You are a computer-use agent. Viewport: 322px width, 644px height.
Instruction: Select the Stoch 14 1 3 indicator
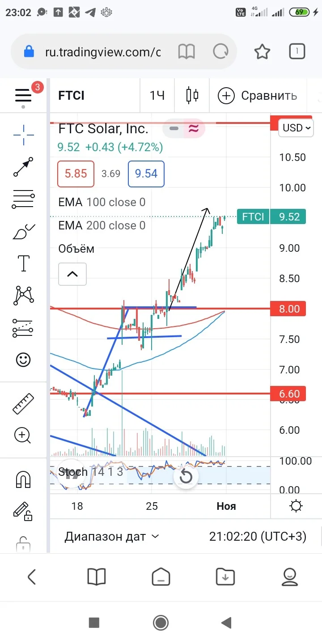pos(91,472)
